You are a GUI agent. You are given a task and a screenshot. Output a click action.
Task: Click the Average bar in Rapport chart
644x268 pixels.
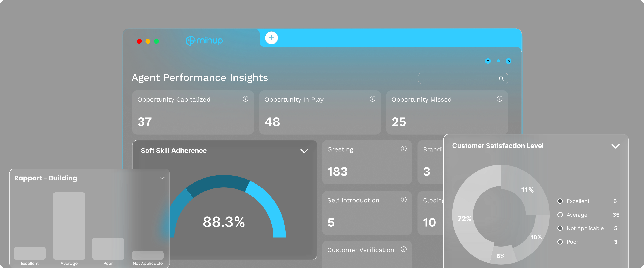[69, 226]
